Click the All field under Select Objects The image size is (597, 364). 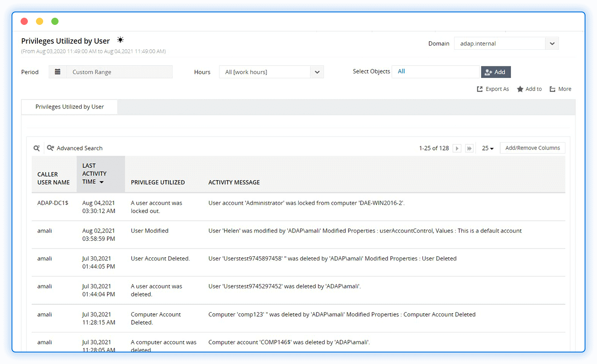[x=435, y=71]
